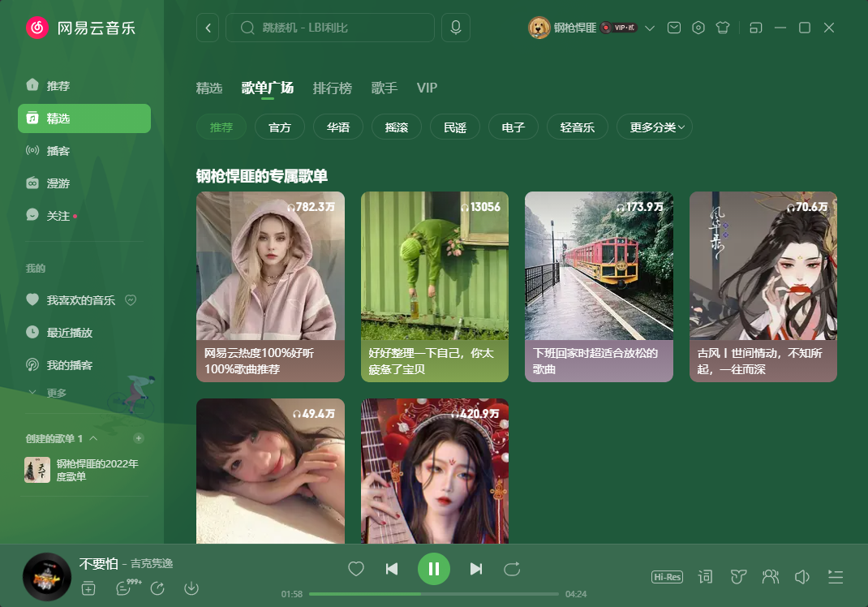
Task: Switch to the top 精选 tab
Action: [x=209, y=88]
